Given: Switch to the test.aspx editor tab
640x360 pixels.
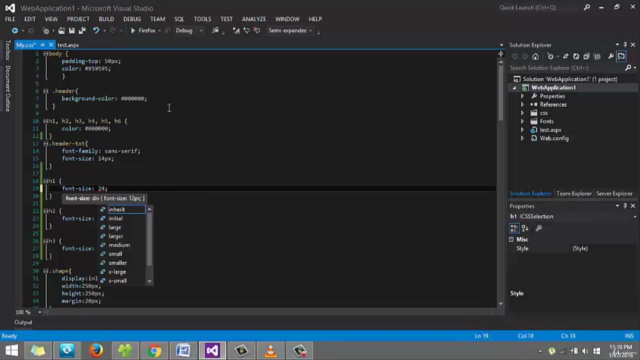Looking at the screenshot, I should [x=68, y=45].
